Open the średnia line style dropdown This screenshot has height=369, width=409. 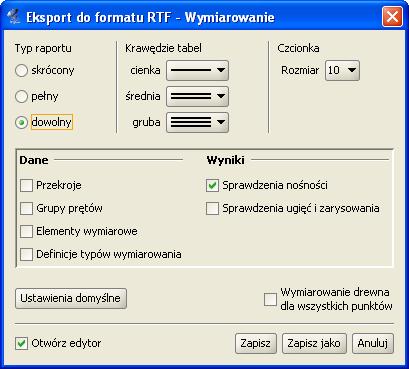click(x=197, y=96)
